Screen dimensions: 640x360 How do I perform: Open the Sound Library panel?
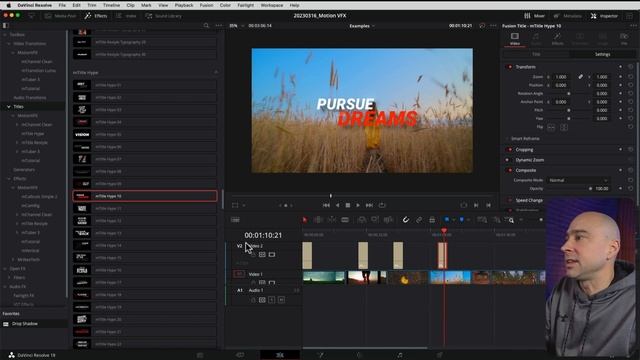pos(164,16)
